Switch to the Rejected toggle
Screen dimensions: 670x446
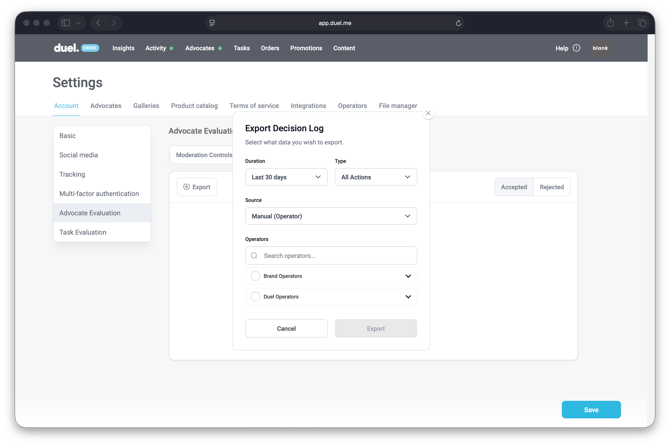tap(551, 187)
